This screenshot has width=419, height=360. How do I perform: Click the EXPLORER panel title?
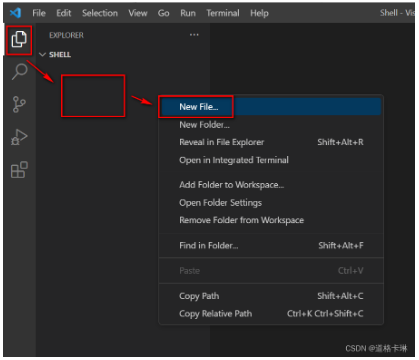pos(66,35)
